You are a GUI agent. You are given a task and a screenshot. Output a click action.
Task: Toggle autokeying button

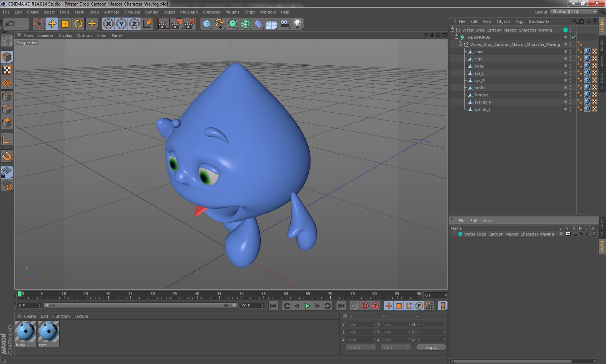point(365,306)
